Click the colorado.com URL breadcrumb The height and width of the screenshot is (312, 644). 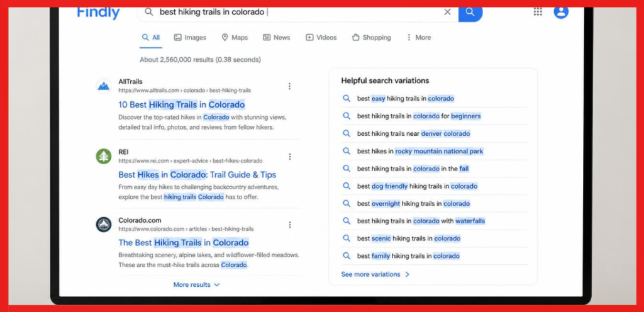(x=186, y=229)
